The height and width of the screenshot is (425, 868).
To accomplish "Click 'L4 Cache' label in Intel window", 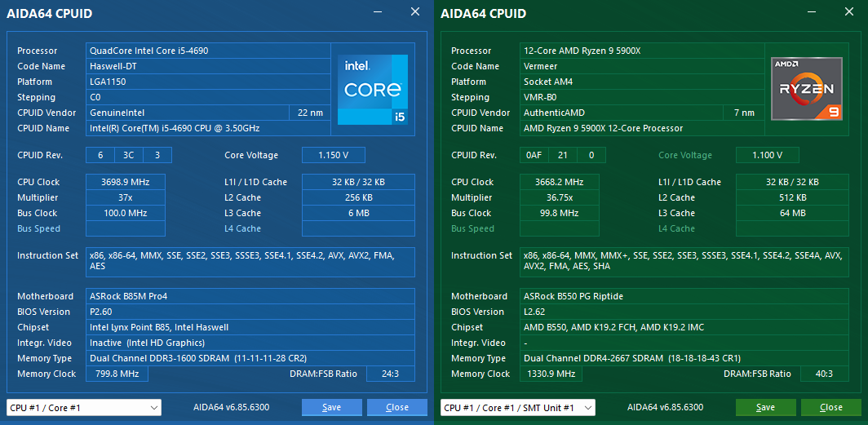I will coord(242,228).
